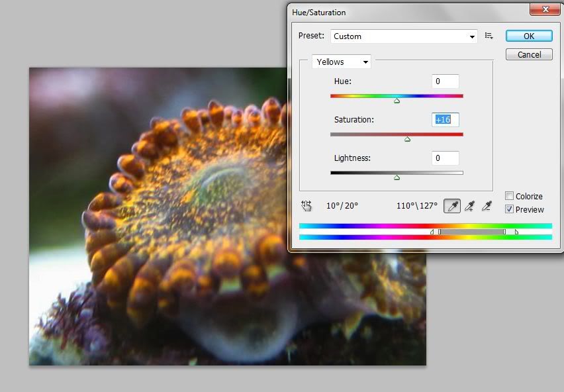Click the Lightness value field
Screen dimensions: 564x392
(446, 158)
